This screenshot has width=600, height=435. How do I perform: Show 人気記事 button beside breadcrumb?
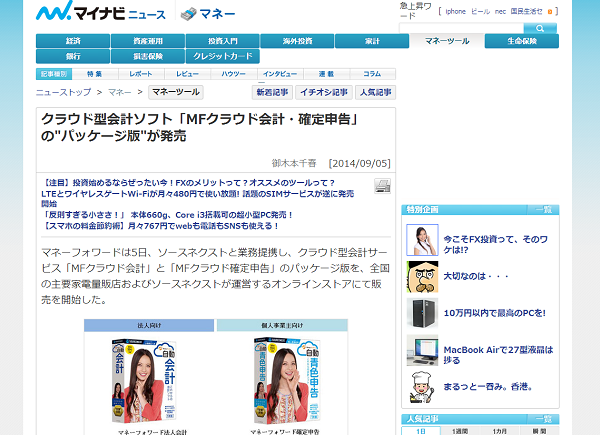375,92
